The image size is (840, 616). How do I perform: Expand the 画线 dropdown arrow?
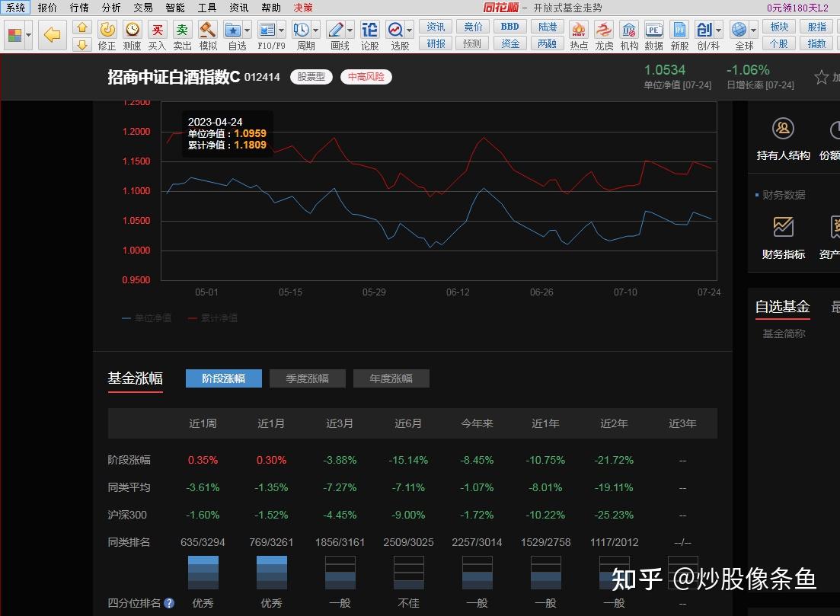pos(350,30)
